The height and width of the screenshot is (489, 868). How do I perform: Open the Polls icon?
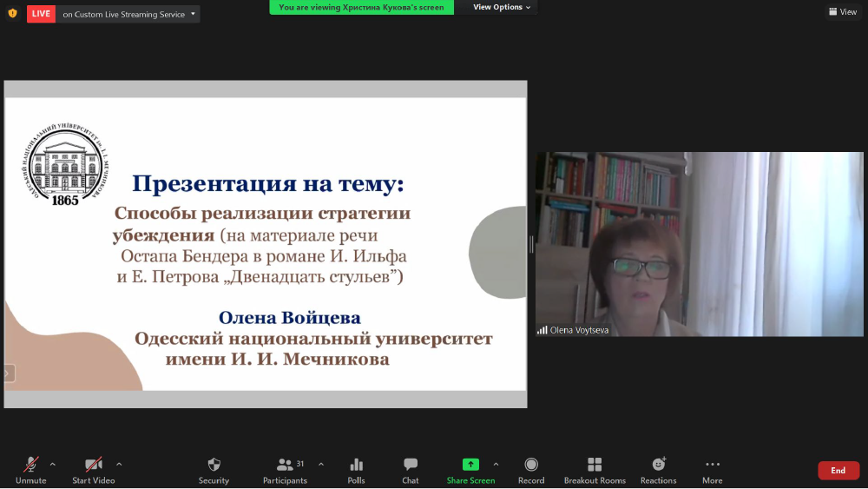click(x=356, y=470)
